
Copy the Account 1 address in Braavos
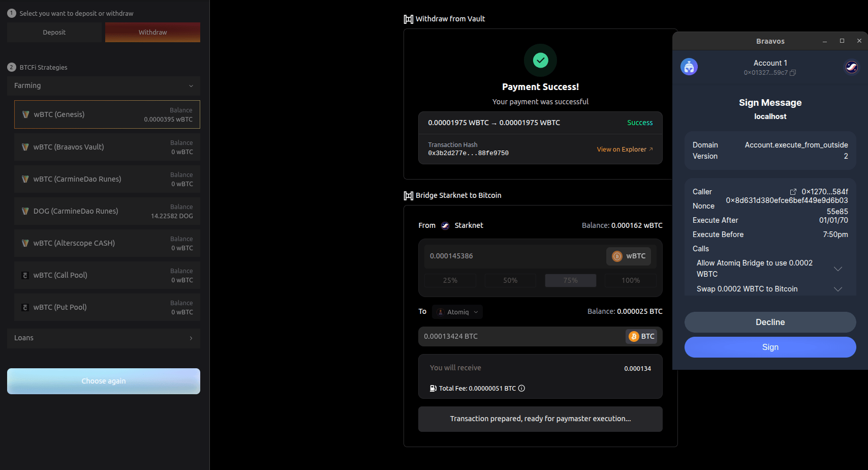[793, 73]
